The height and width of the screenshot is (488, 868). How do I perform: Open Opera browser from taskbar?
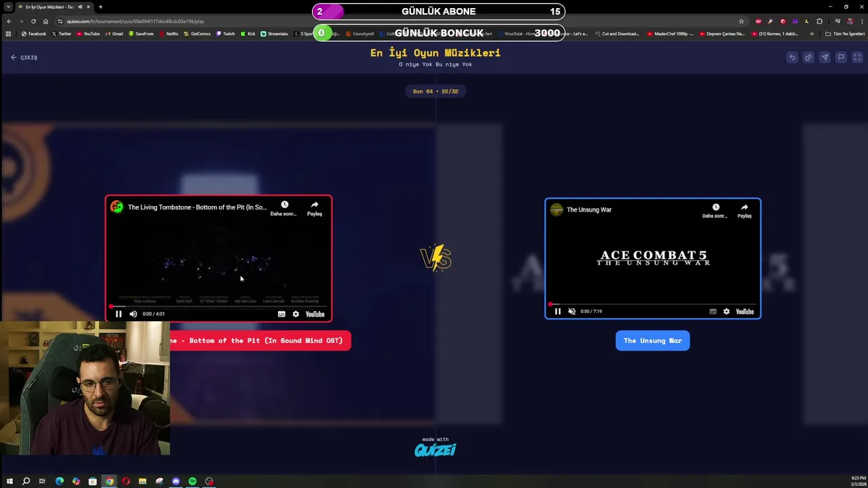point(126,481)
